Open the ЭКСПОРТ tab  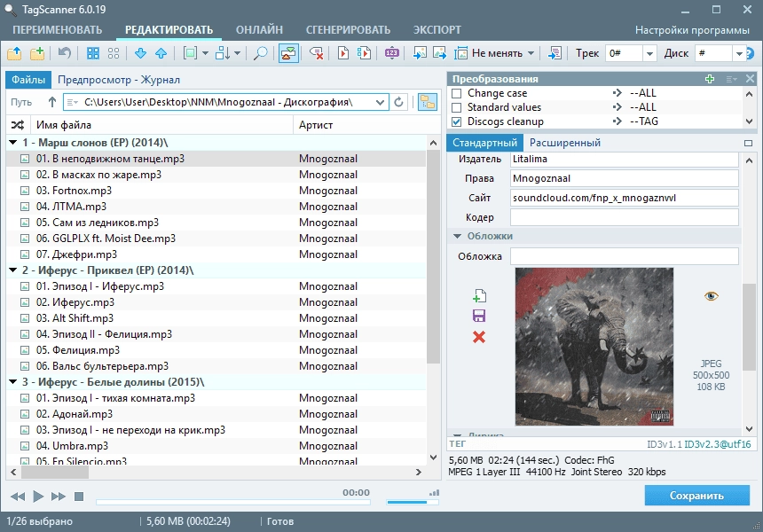tap(437, 29)
